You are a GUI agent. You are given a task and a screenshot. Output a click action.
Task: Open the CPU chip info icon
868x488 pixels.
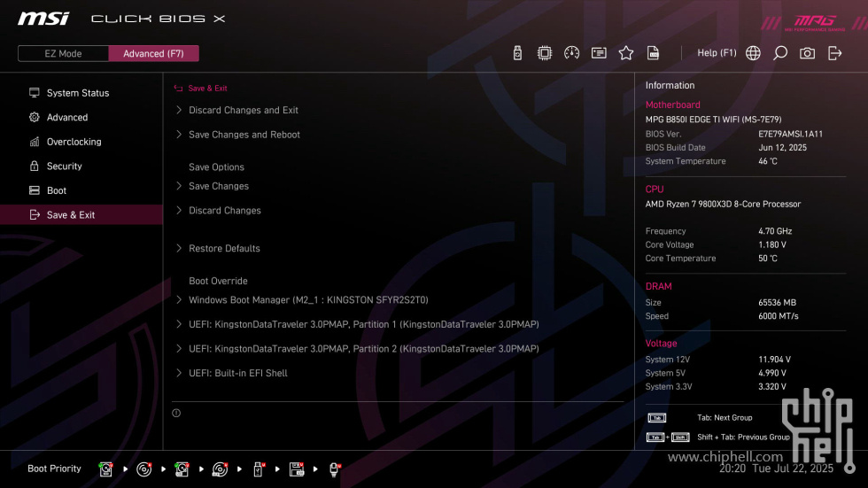tap(544, 53)
